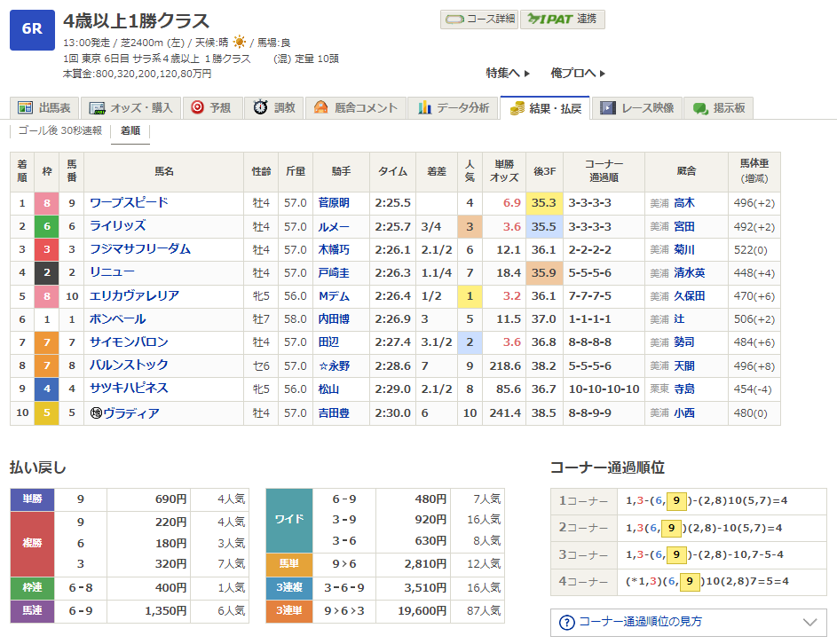The width and height of the screenshot is (837, 644).
Task: Switch to ゴール後 30秒速報 tab
Action: (x=60, y=131)
